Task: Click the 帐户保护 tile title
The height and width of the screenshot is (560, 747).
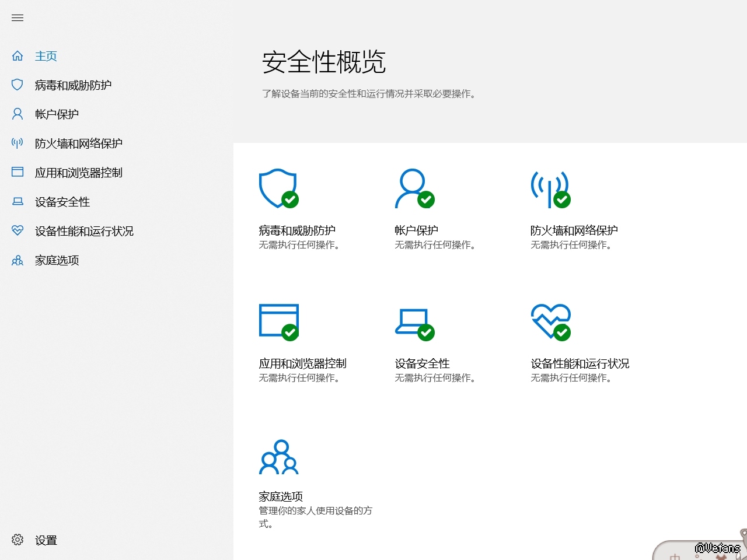Action: tap(417, 230)
